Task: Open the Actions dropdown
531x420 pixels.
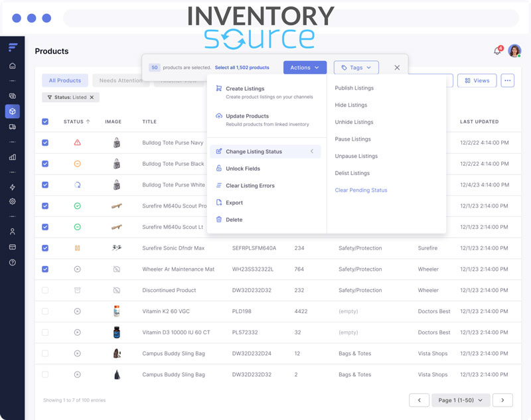Action: coord(305,68)
